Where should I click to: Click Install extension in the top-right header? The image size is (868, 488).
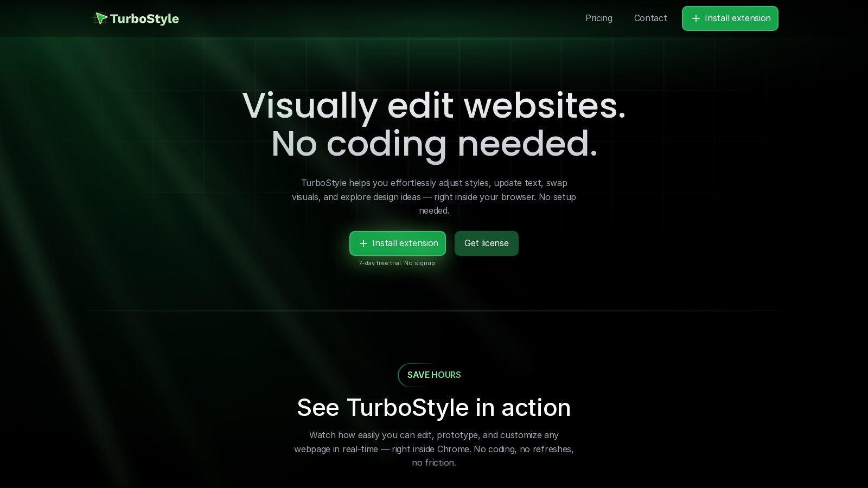pos(730,18)
